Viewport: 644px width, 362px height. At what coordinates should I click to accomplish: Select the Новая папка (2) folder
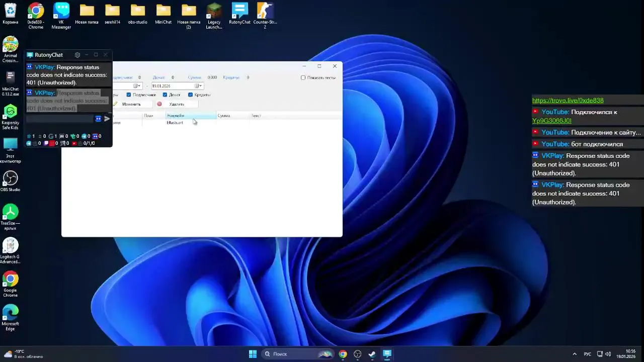(189, 16)
